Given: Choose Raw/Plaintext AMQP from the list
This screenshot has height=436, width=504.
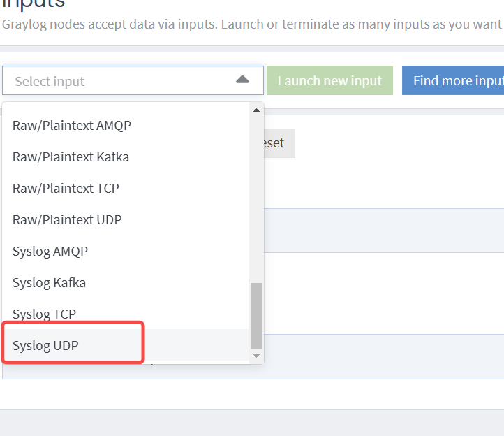Looking at the screenshot, I should (x=126, y=126).
